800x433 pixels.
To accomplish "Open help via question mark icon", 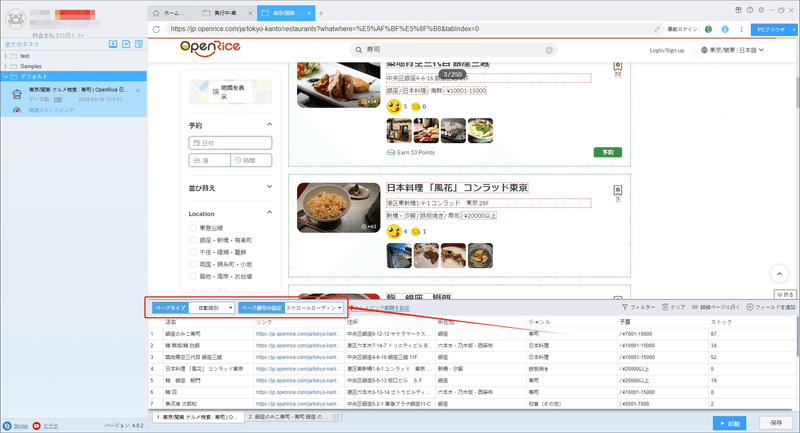I will click(x=749, y=10).
